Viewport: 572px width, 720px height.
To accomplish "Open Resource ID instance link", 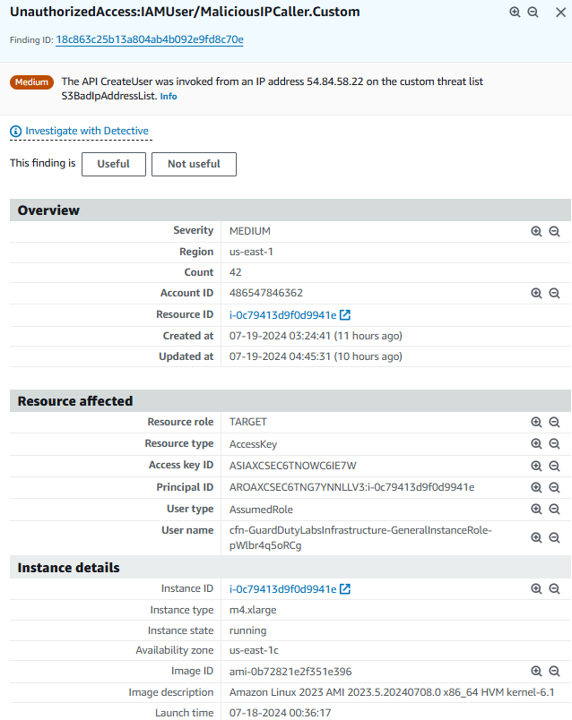I will pos(283,315).
